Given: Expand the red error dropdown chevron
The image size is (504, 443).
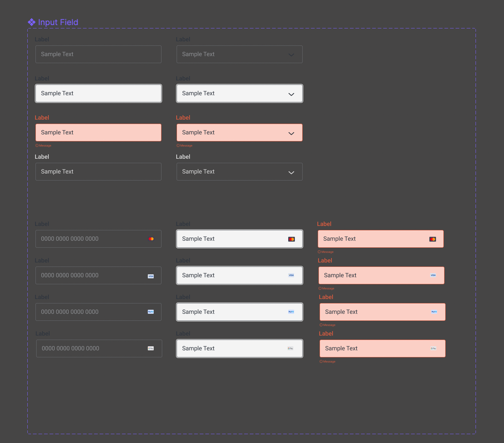Looking at the screenshot, I should pos(291,133).
